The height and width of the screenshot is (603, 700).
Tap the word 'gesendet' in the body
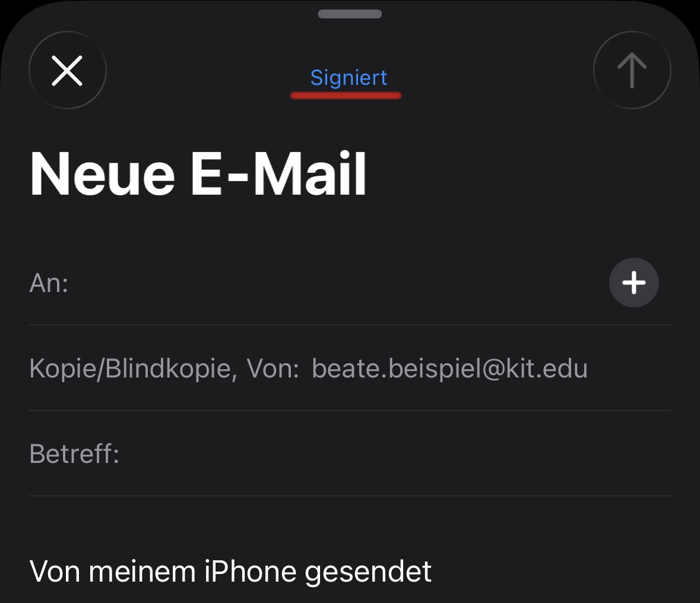pyautogui.click(x=368, y=572)
